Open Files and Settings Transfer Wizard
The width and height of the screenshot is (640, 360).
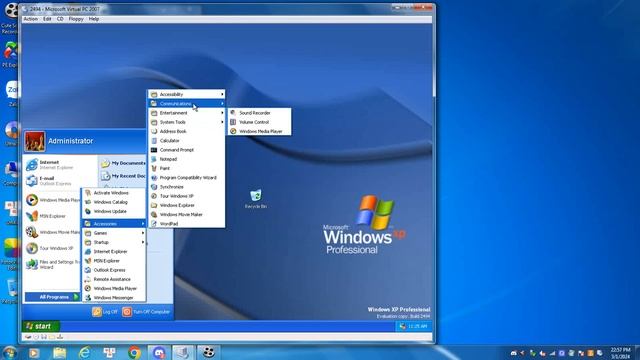(53, 264)
